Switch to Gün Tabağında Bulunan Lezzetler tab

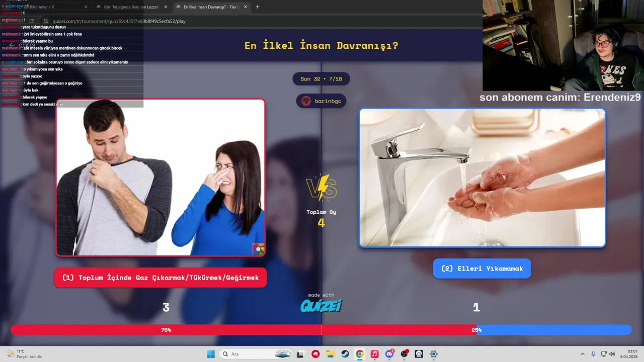pos(131,7)
